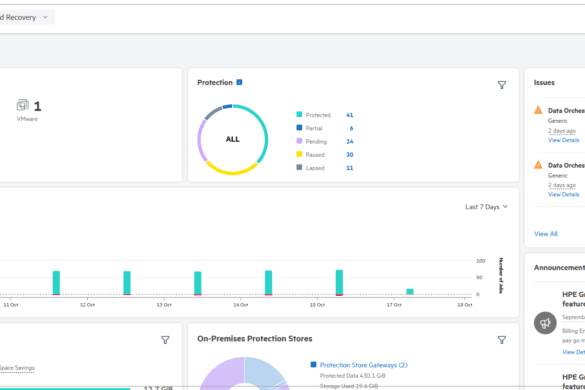Click filter icon above Space Savings
The height and width of the screenshot is (390, 585).
(x=165, y=340)
